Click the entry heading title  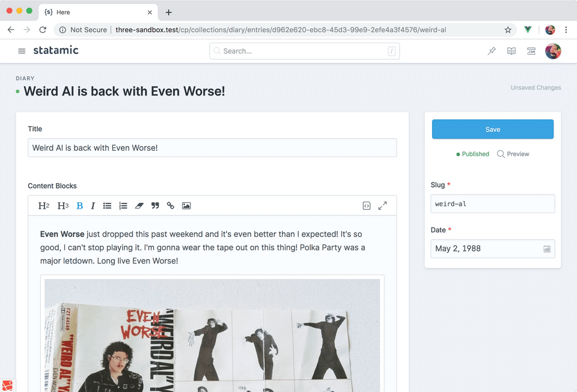click(x=124, y=91)
